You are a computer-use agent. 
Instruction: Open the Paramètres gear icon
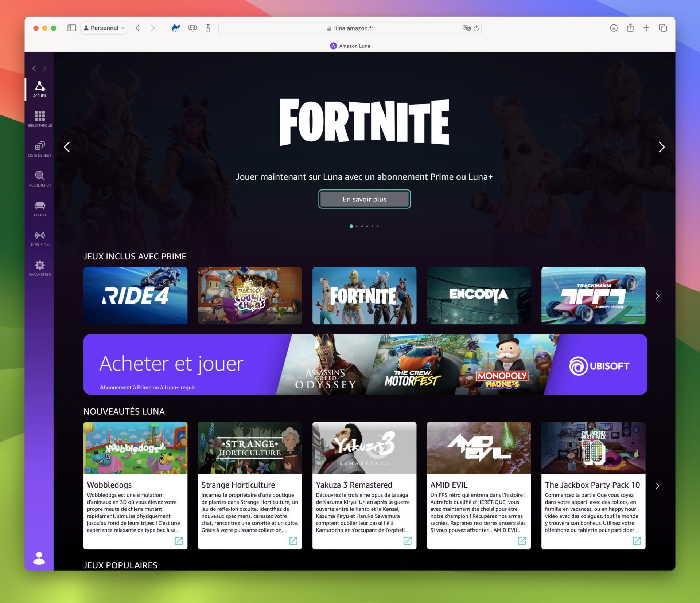pos(40,268)
